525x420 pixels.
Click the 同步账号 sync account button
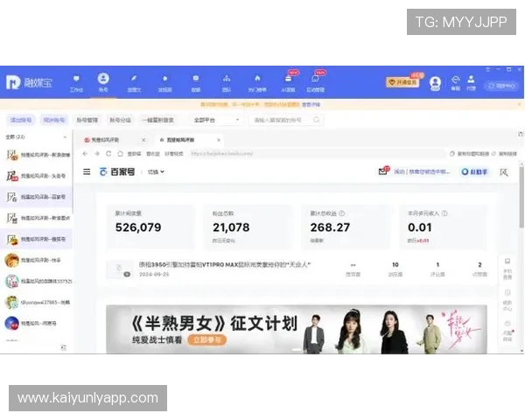[x=53, y=120]
